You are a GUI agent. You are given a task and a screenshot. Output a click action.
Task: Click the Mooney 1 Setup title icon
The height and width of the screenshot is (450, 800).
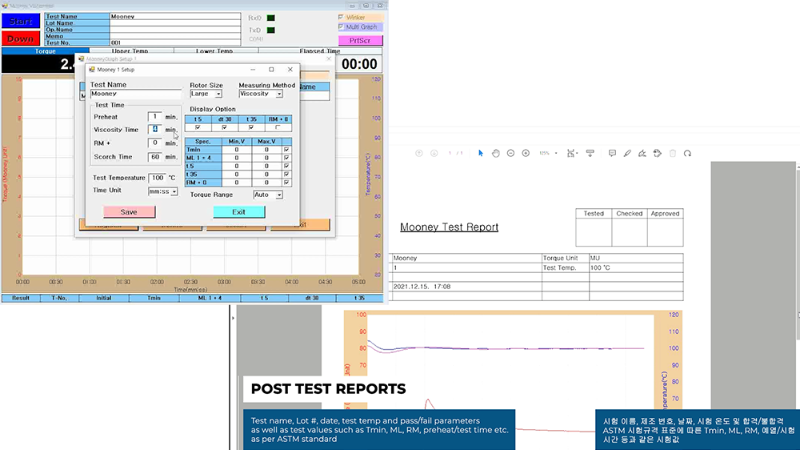[x=92, y=69]
